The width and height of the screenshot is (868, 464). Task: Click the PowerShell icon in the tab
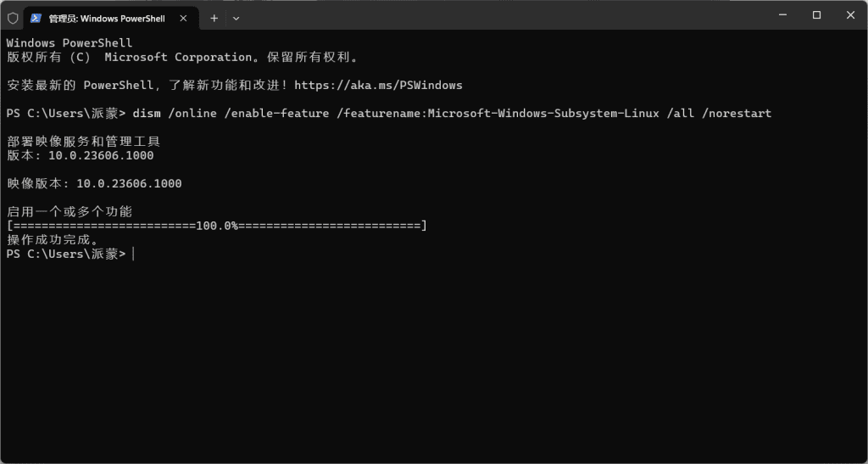[x=36, y=19]
